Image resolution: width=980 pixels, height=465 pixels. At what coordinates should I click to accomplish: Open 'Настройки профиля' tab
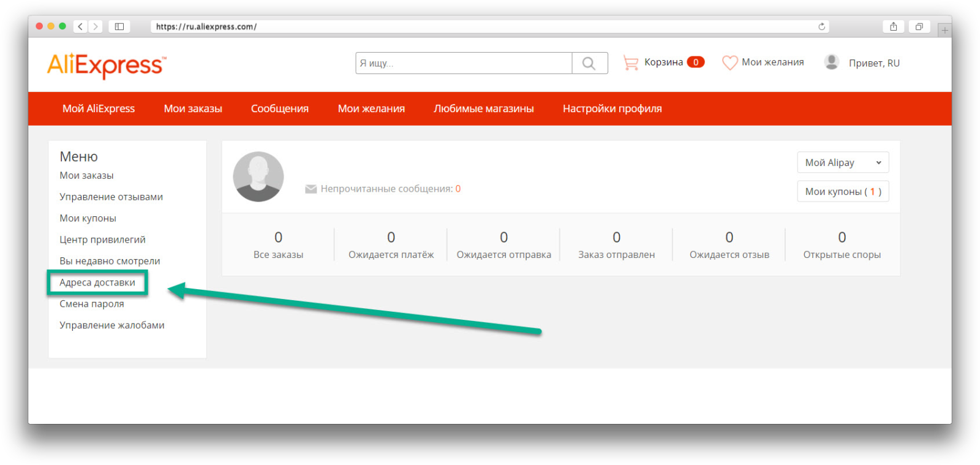612,108
